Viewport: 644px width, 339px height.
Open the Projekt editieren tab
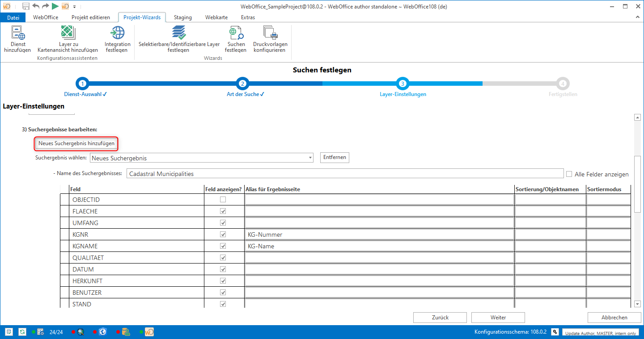click(90, 17)
